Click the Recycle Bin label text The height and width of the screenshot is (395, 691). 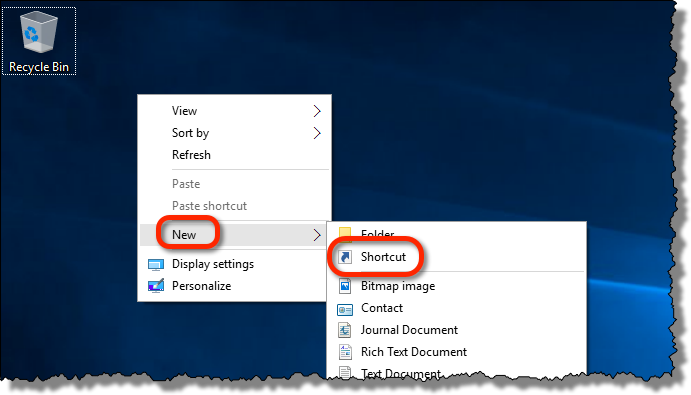coord(39,67)
